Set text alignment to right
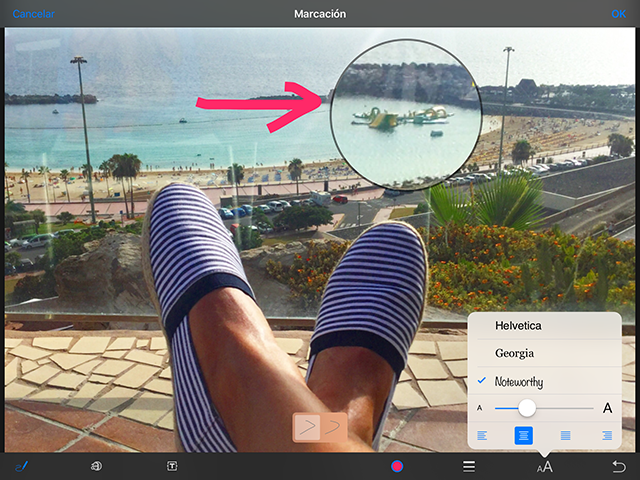The image size is (640, 480). (x=607, y=436)
